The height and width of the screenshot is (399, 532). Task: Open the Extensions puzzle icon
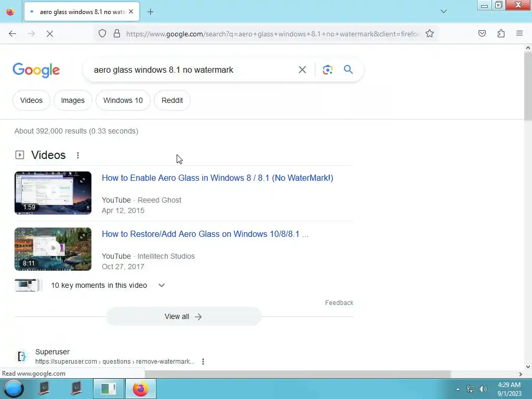(x=501, y=34)
